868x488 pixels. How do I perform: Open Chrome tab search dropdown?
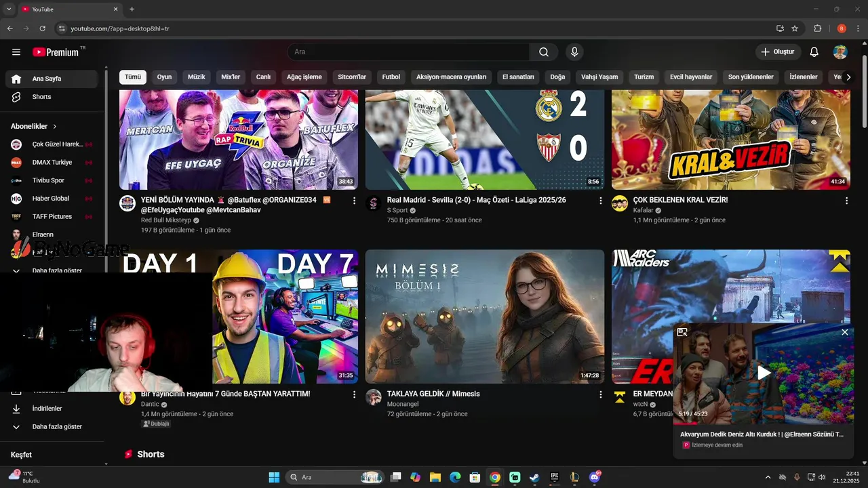tap(9, 9)
